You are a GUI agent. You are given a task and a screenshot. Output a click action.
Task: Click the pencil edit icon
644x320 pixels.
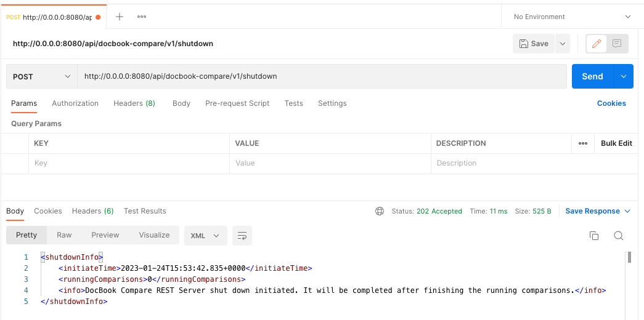(596, 44)
